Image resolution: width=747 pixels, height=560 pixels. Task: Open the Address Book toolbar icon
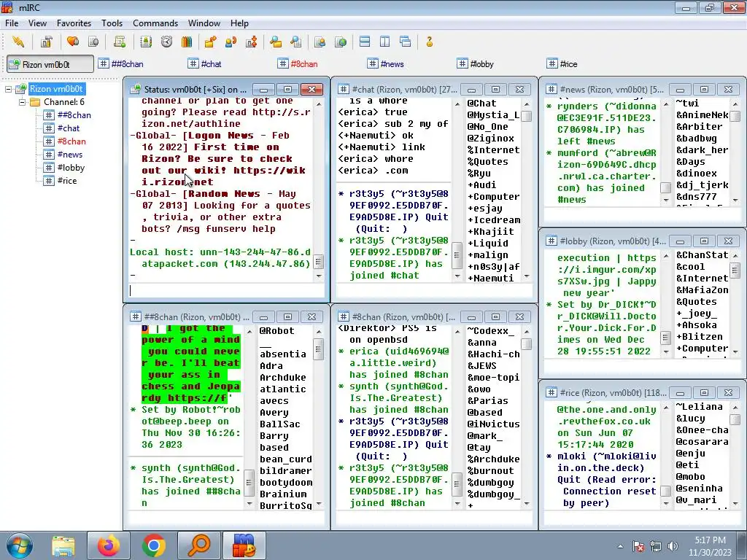(146, 42)
